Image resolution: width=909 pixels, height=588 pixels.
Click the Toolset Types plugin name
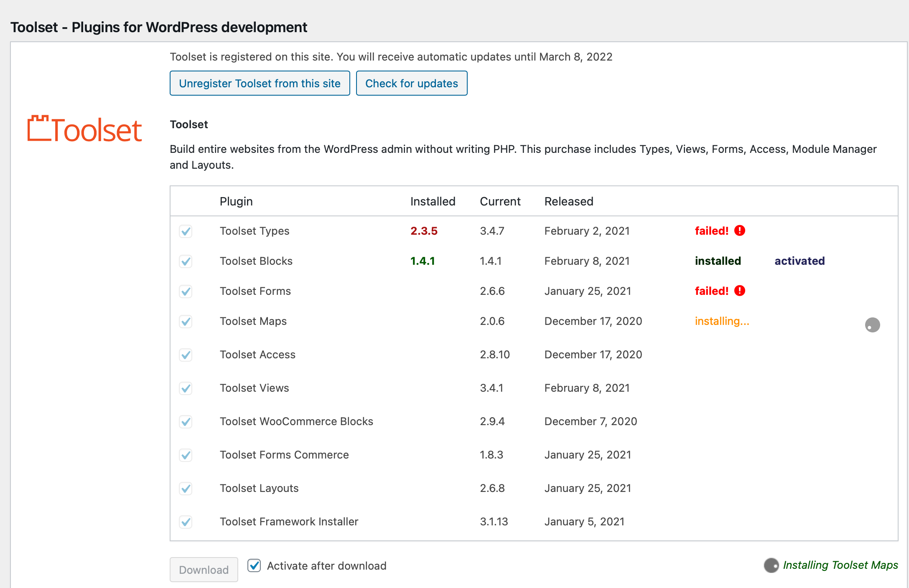click(255, 231)
